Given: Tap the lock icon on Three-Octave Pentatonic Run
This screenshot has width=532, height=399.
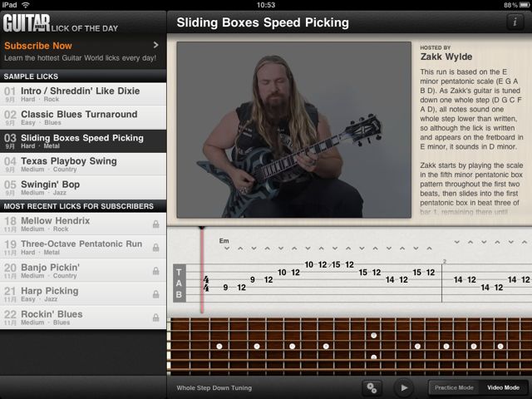Looking at the screenshot, I should (155, 248).
